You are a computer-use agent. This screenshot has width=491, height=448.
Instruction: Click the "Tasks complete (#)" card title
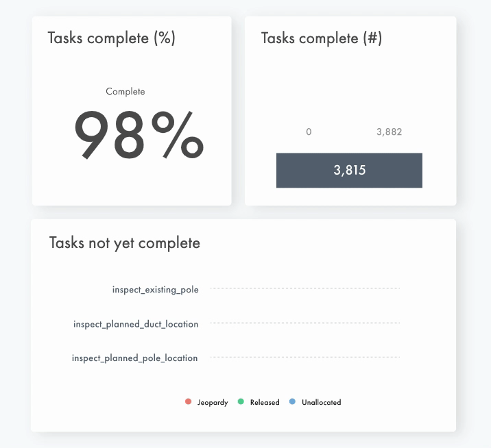click(322, 38)
